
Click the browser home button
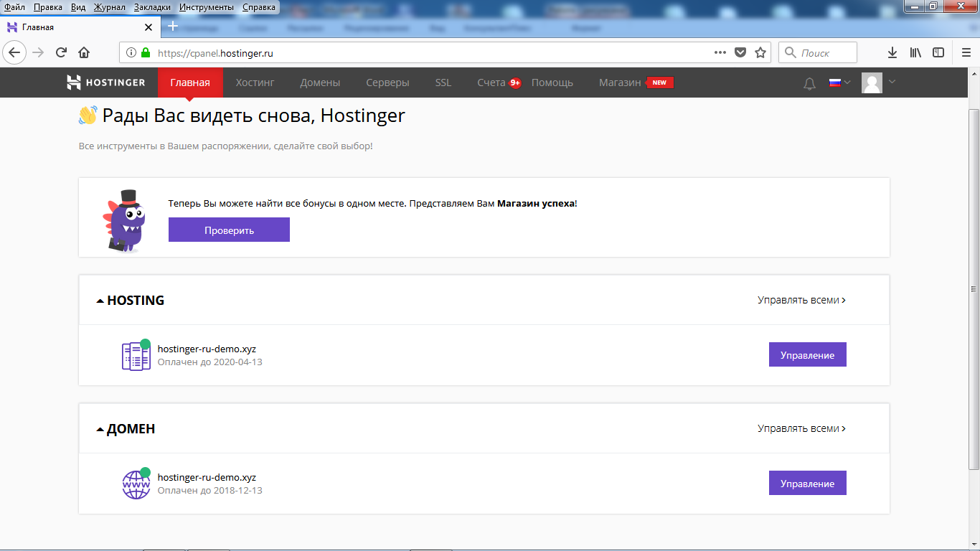coord(84,52)
